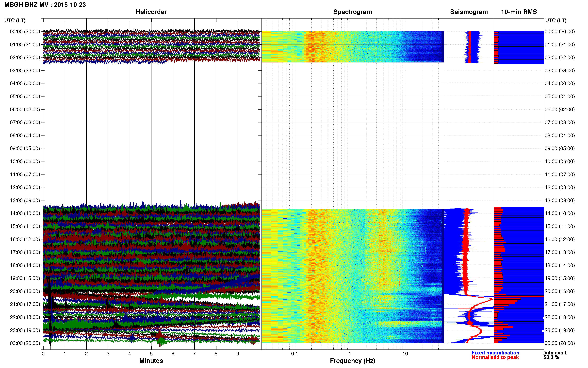Click the Frequency (Hz) axis label
This screenshot has height=368, width=588.
pyautogui.click(x=352, y=360)
